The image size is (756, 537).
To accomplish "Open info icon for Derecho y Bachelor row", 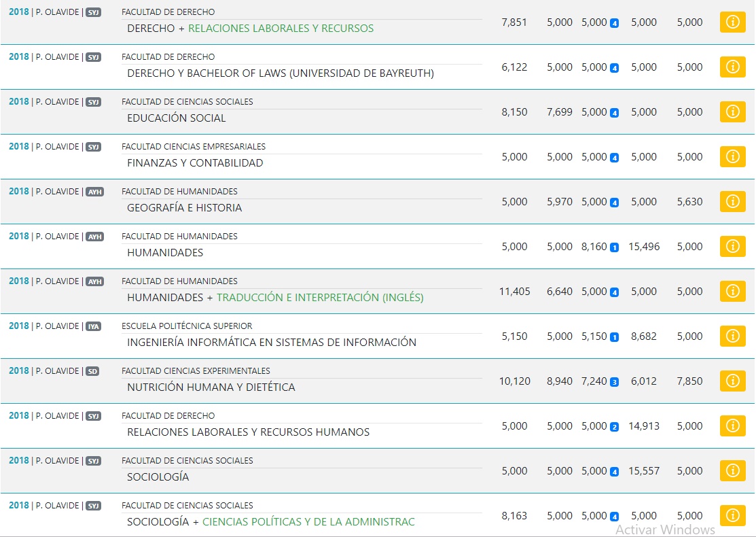I will click(732, 67).
